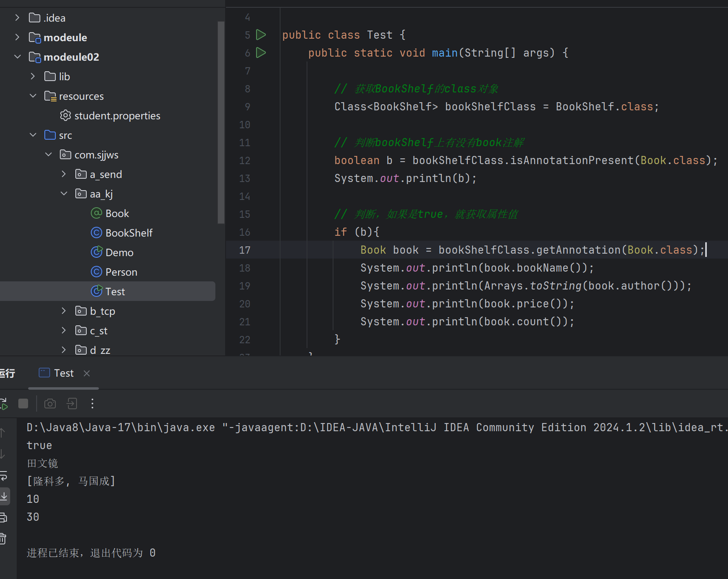Open the BookShelf class file
Viewport: 728px width, 579px height.
click(129, 233)
